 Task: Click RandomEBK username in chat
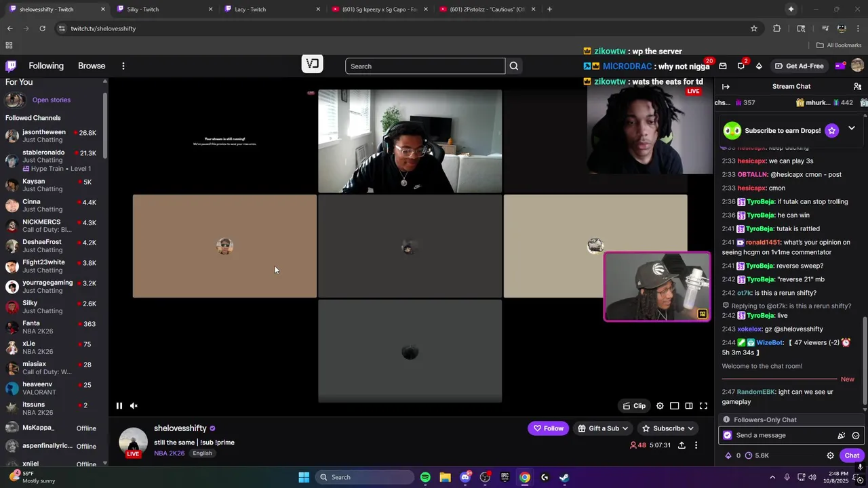pos(755,392)
